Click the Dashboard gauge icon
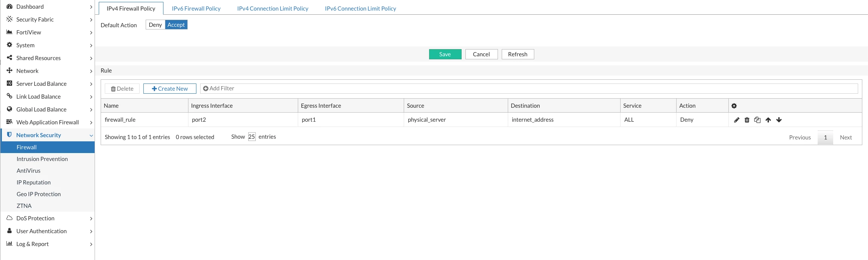Viewport: 868px width, 260px height. tap(9, 6)
